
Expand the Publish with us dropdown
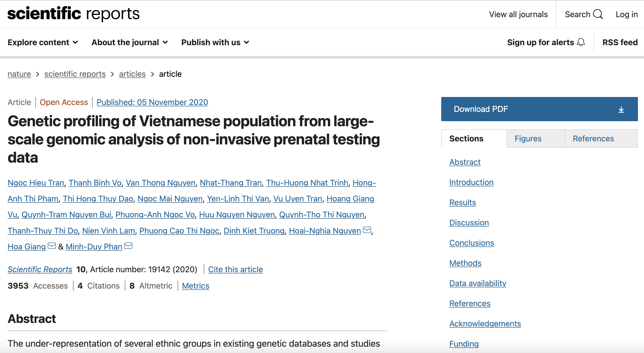215,42
